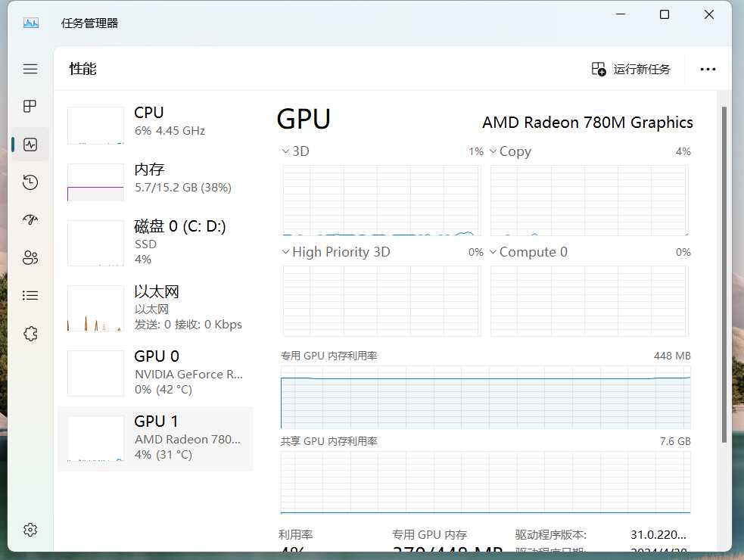Click the Compute 0 graph
744x560 pixels.
590,301
